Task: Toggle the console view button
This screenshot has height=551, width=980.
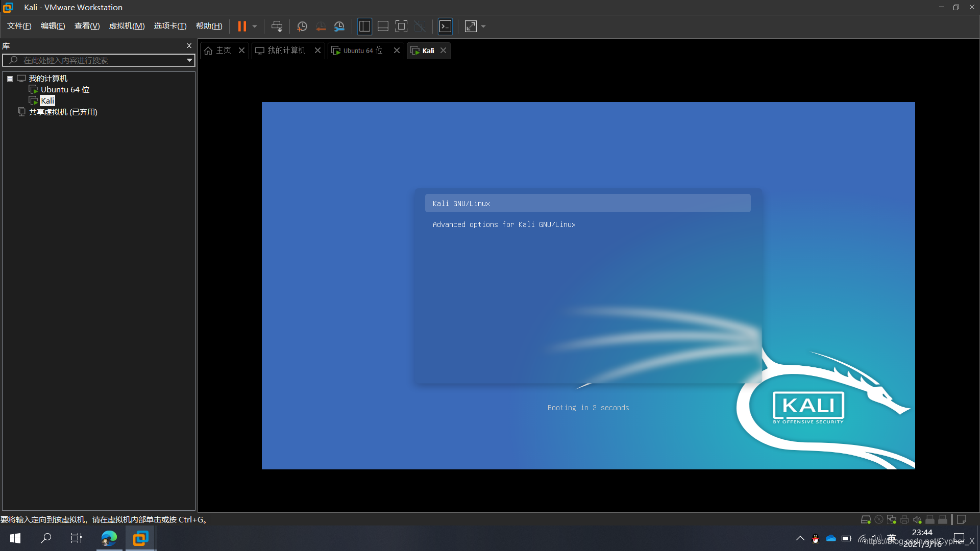Action: [446, 26]
